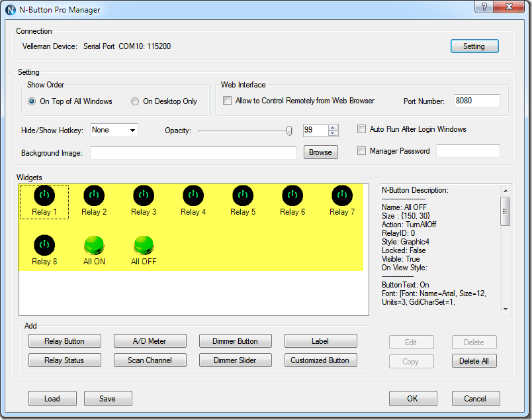Click the Port Number input field
Screen dimensions: 532x420
tap(476, 101)
